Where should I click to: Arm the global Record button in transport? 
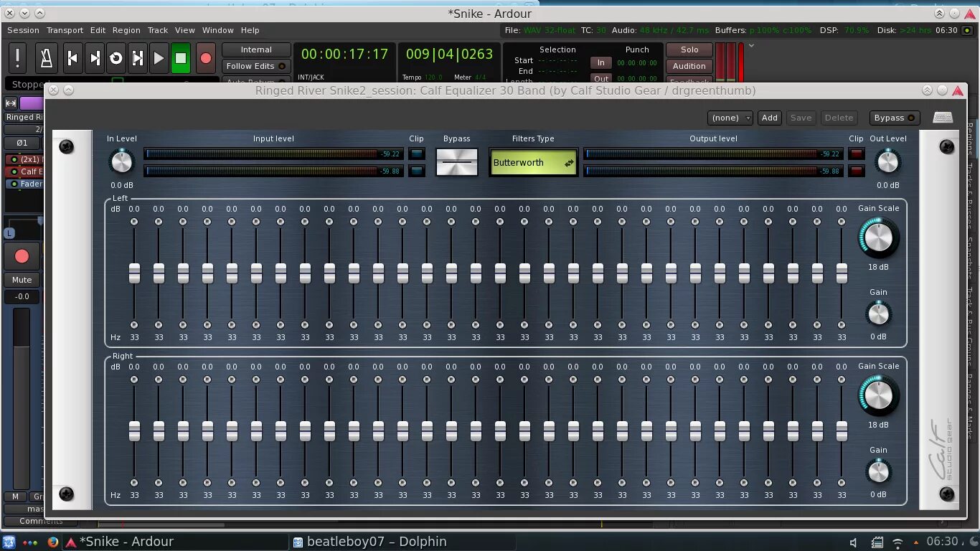(205, 58)
